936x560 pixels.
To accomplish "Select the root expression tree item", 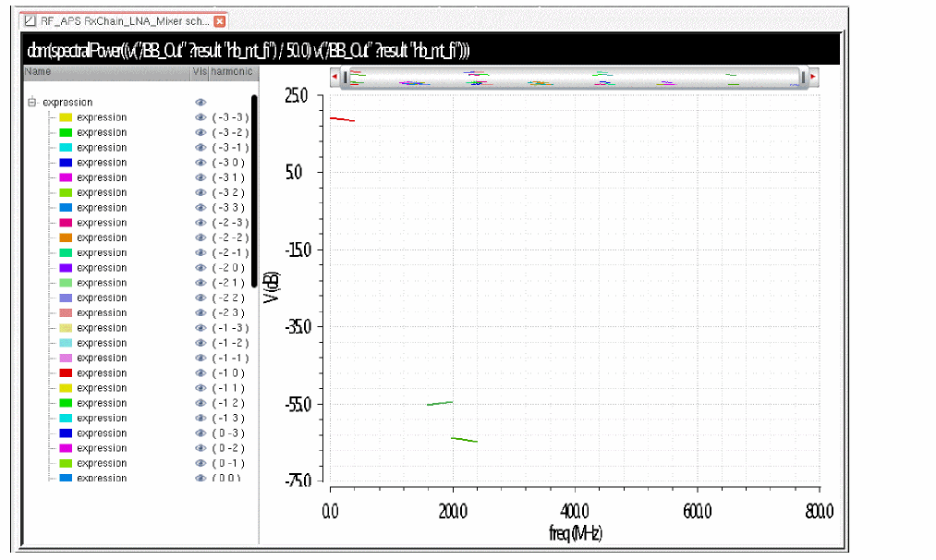I will click(67, 102).
